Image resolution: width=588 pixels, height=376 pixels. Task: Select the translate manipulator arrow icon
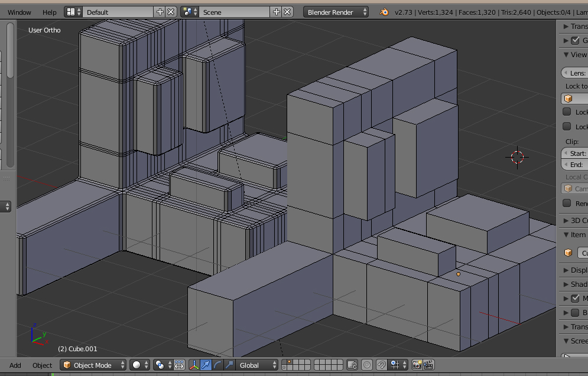point(206,365)
